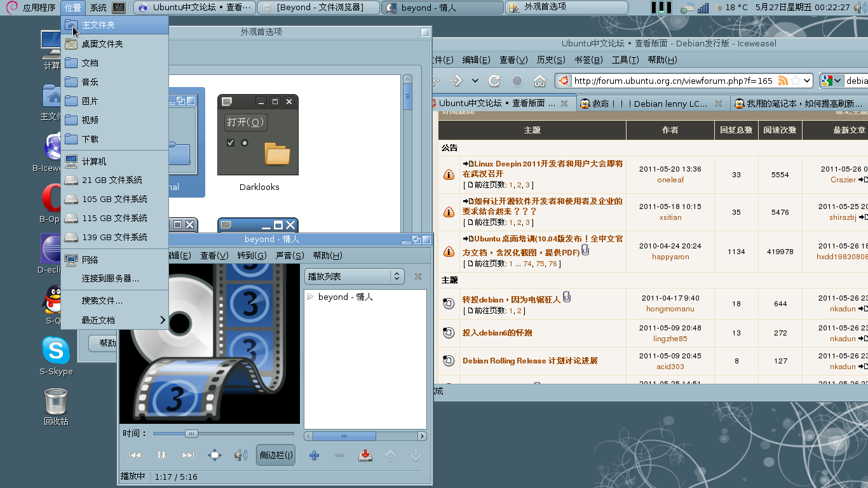The height and width of the screenshot is (488, 868).
Task: Bookmark the page with the star icon
Action: (796, 81)
